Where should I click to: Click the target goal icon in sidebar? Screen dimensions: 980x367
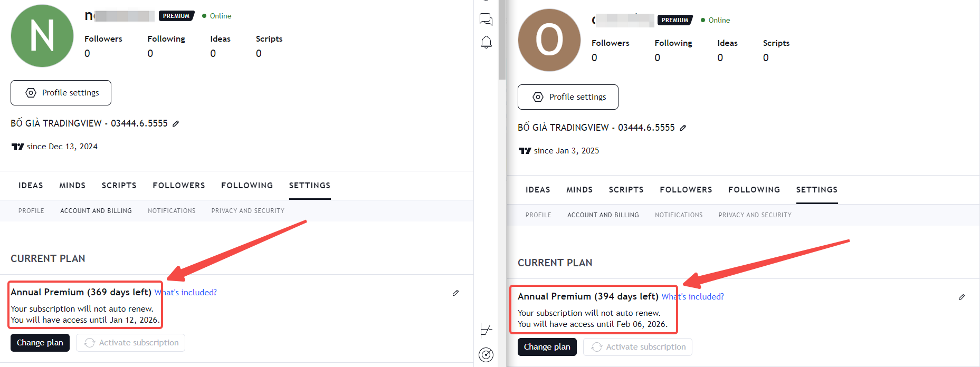[486, 355]
